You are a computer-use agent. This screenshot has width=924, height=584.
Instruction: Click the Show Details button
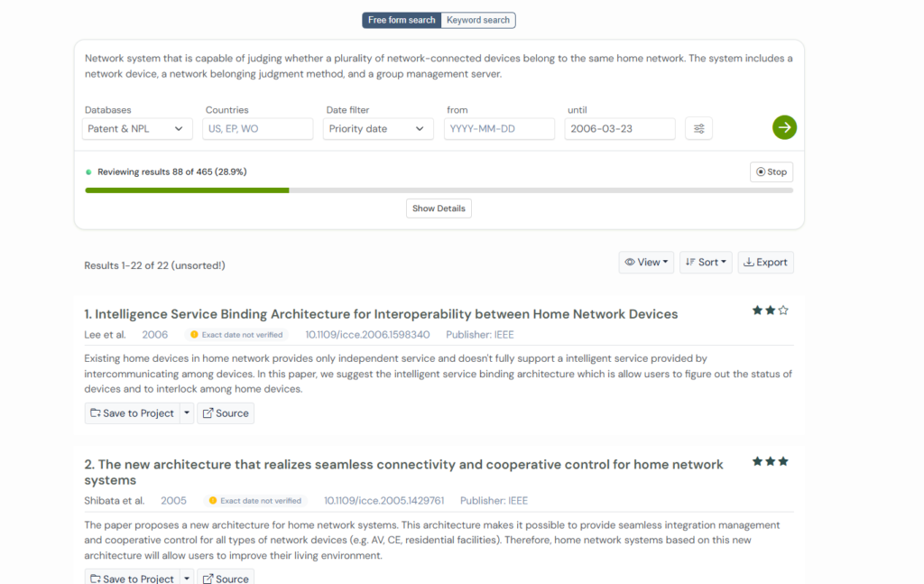(439, 209)
